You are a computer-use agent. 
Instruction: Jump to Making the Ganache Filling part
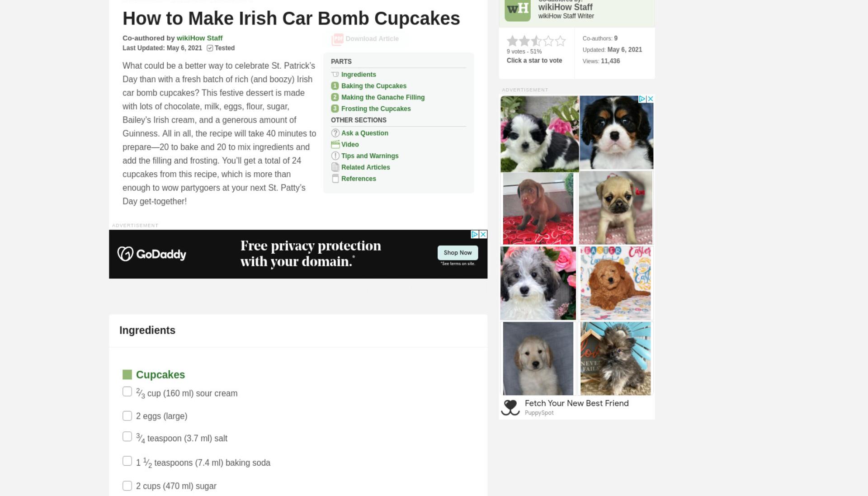click(382, 97)
